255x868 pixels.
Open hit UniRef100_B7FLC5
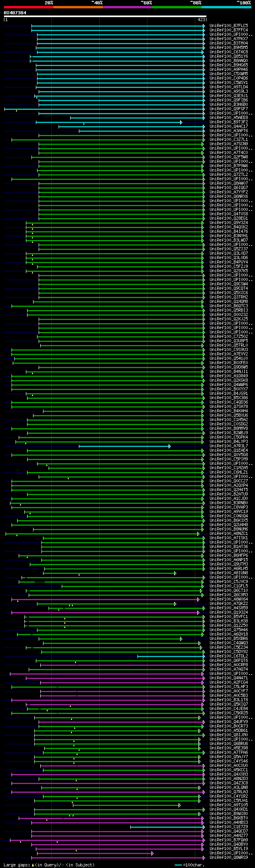229,26
